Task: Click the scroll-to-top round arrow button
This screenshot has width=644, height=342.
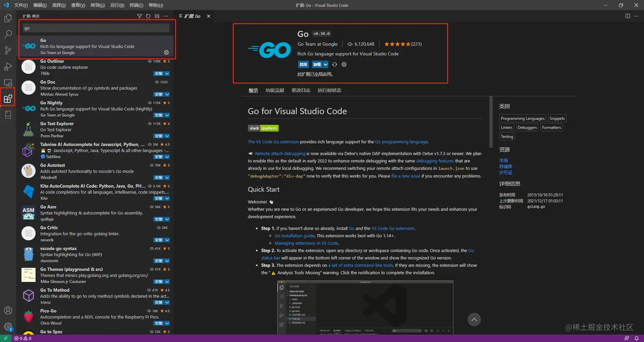Action: tap(474, 319)
